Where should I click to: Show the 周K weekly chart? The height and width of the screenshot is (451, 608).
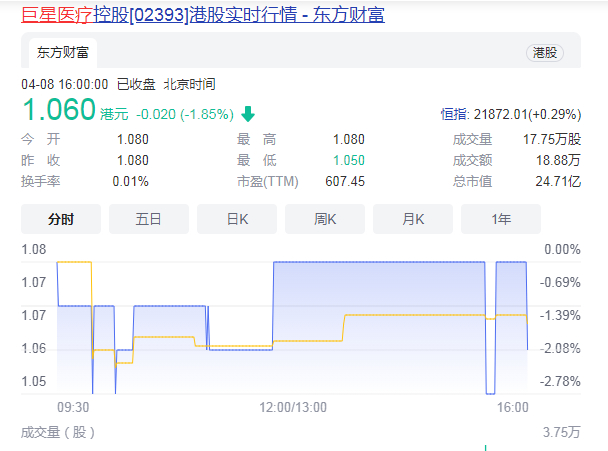click(325, 219)
